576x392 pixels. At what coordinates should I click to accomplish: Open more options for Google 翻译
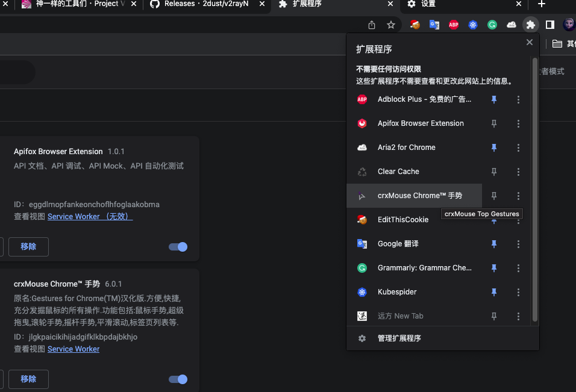pos(518,244)
